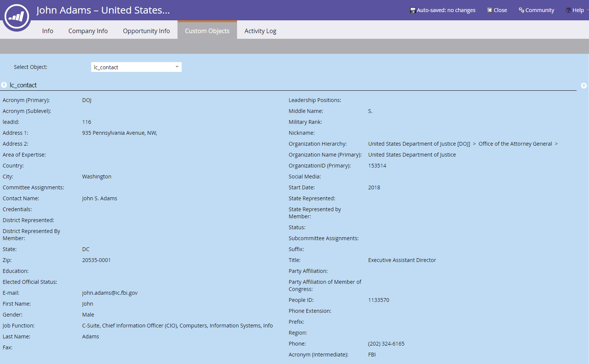Click the Social Media: label

[x=305, y=177]
